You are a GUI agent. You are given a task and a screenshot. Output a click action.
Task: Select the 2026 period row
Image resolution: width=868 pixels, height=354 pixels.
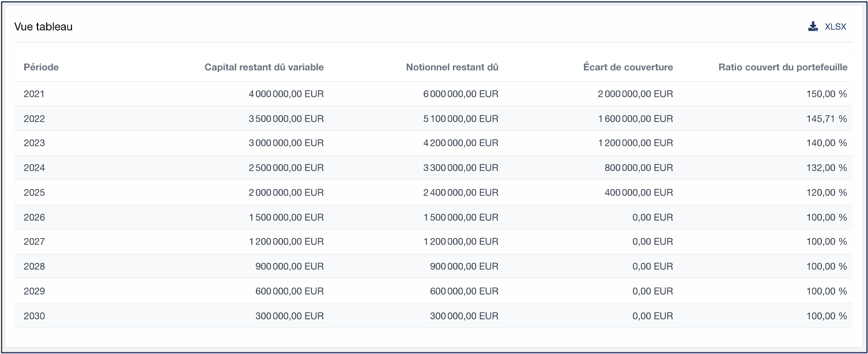34,217
